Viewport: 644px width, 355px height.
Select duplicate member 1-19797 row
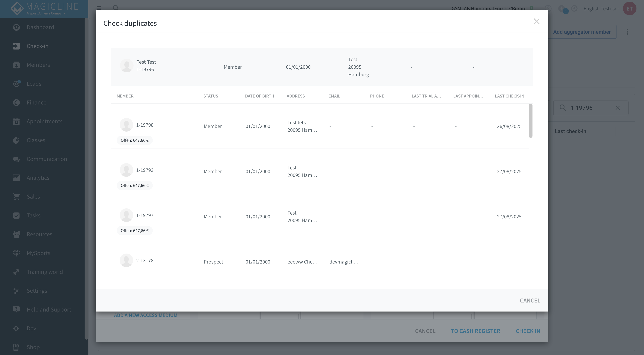pos(319,217)
